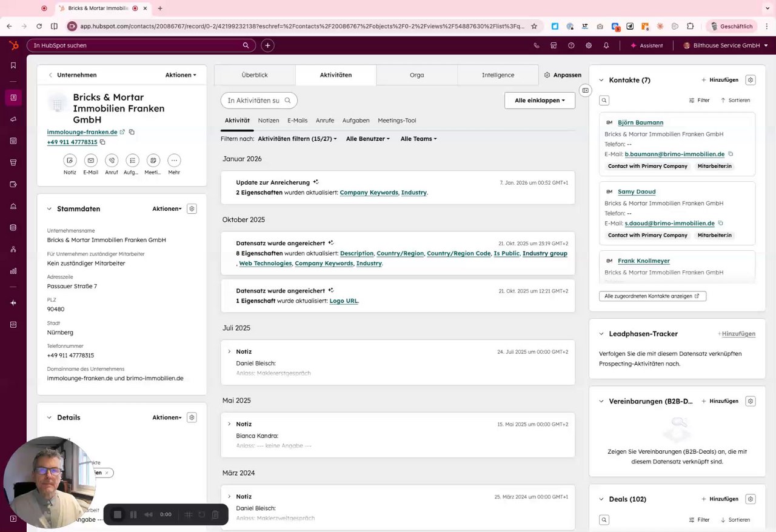The height and width of the screenshot is (532, 776).
Task: Open the Bilthouse Service GmbH account menu
Action: (726, 45)
